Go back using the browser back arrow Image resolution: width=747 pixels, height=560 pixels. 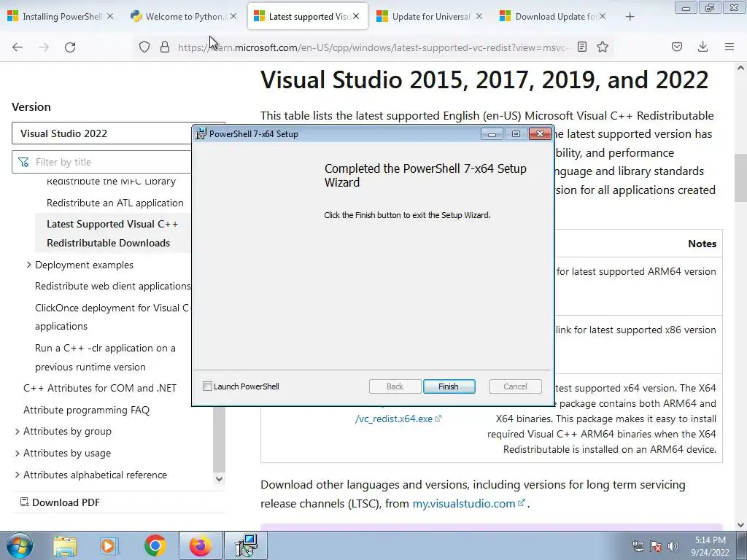tap(18, 47)
